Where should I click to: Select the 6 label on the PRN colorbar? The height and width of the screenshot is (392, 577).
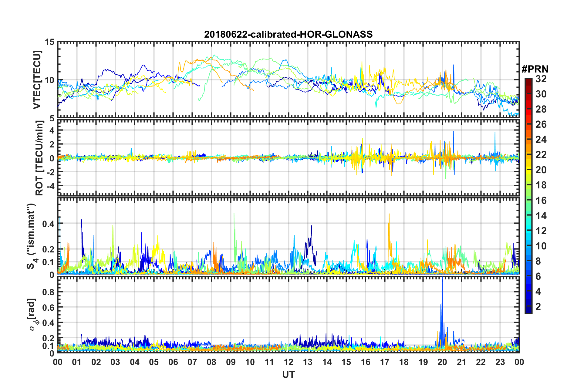click(538, 276)
